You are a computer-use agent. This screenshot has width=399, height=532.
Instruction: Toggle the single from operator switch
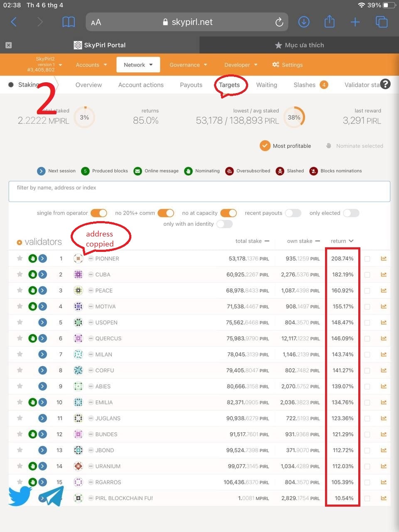99,213
